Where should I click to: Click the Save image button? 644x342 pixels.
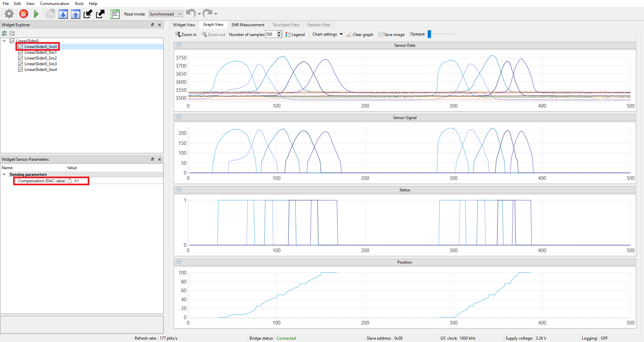(x=391, y=34)
